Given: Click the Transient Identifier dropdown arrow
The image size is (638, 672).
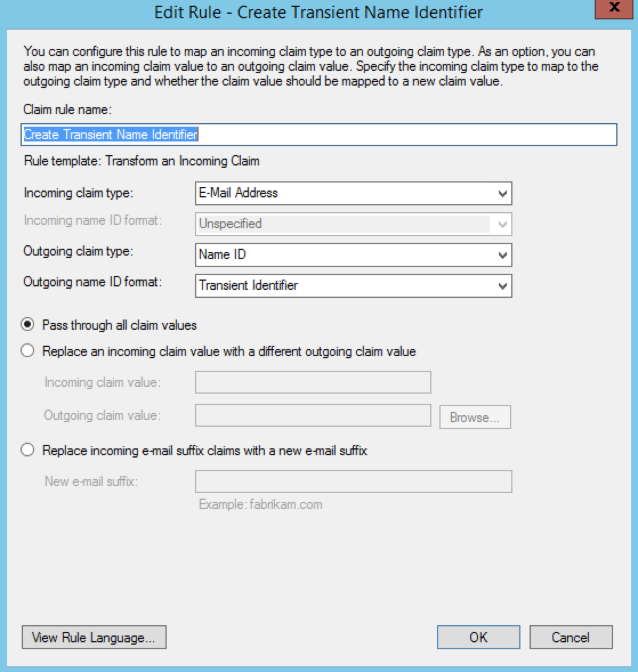Looking at the screenshot, I should point(502,286).
